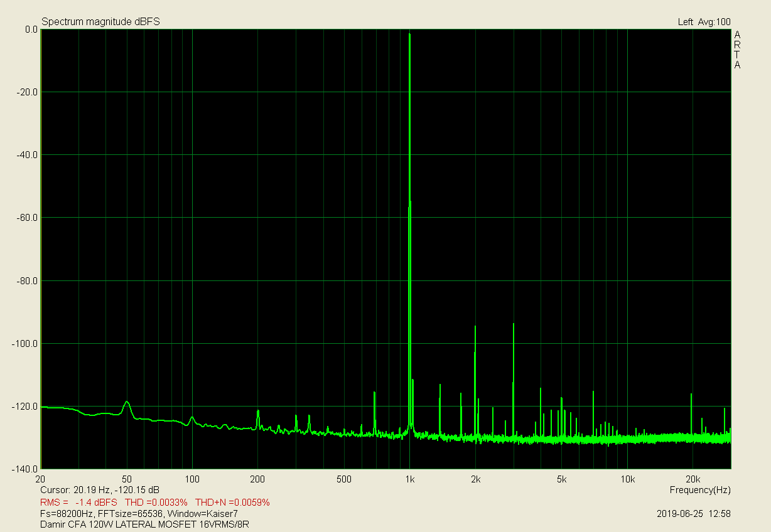
Task: Click the -140.0 y-axis label
Action: [26, 469]
